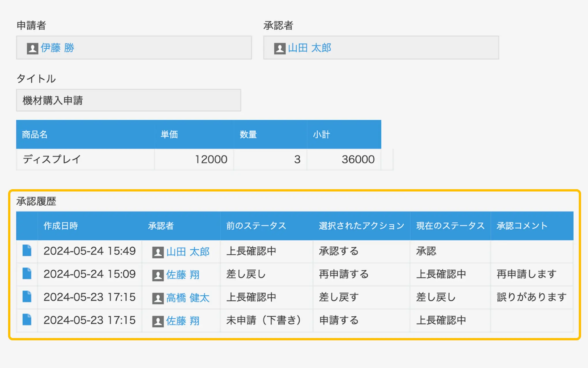Click the comment 誤りがあります cell
The image size is (588, 368).
[532, 297]
